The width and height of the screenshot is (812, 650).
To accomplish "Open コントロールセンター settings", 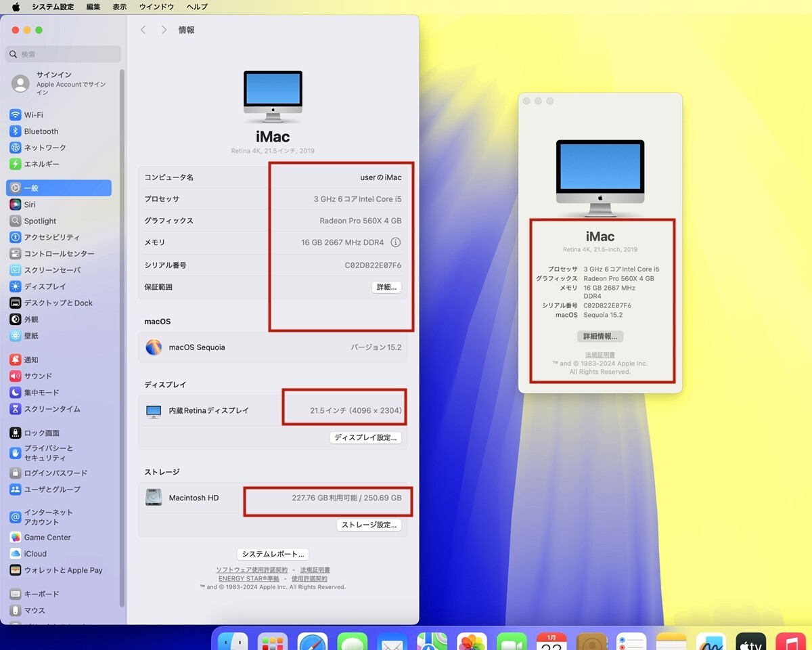I will (59, 254).
